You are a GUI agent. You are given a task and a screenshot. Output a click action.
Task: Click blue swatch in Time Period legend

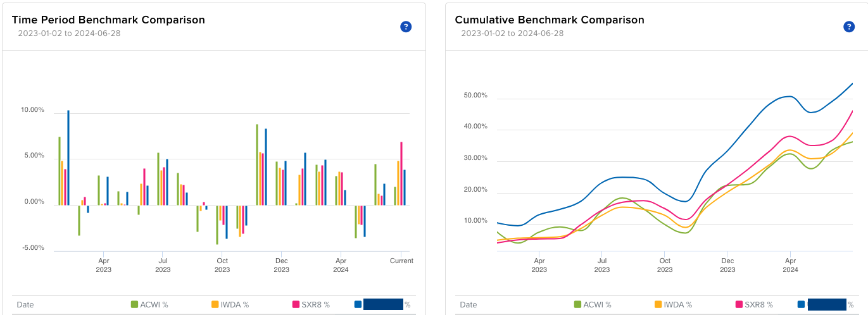[358, 304]
